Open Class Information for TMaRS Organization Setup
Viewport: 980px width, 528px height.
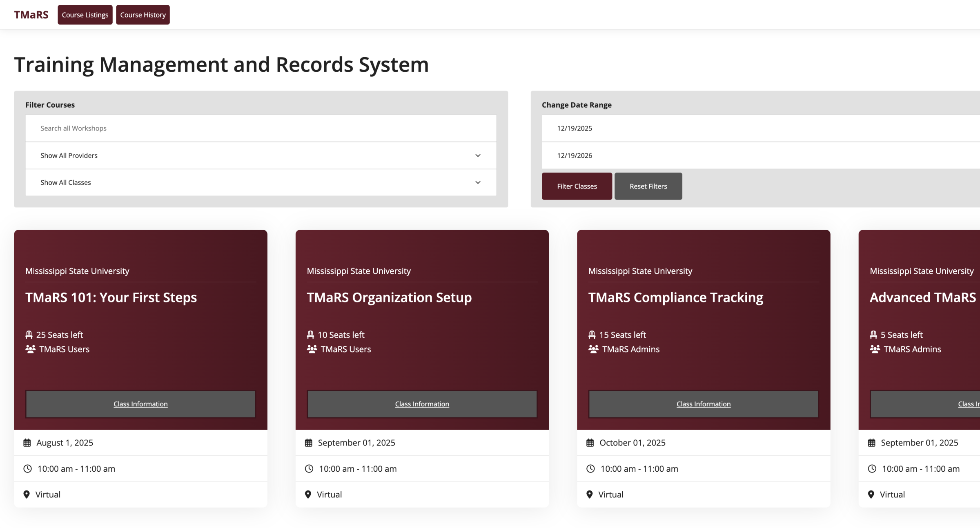(x=422, y=404)
